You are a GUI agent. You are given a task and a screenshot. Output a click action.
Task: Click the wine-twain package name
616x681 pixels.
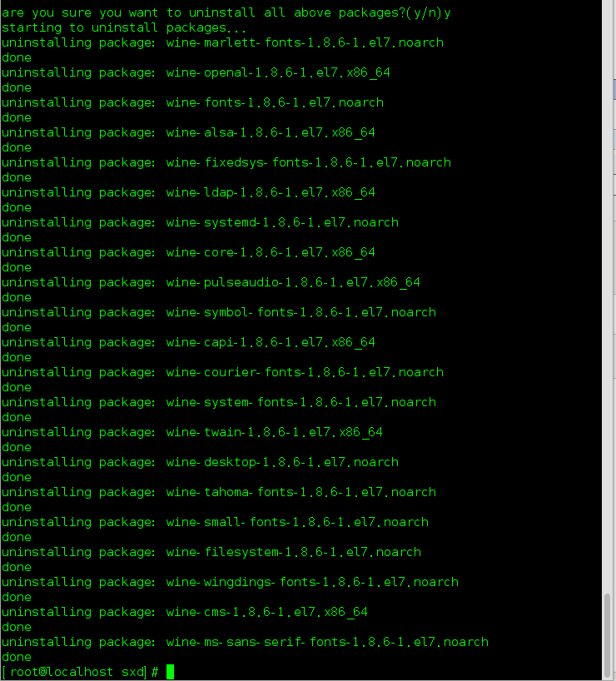pos(275,432)
